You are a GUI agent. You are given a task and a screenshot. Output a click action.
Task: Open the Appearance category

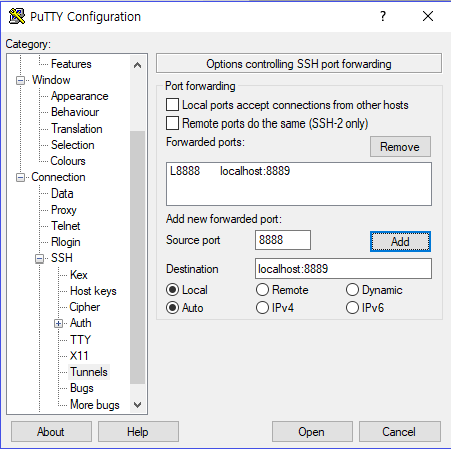[x=80, y=96]
